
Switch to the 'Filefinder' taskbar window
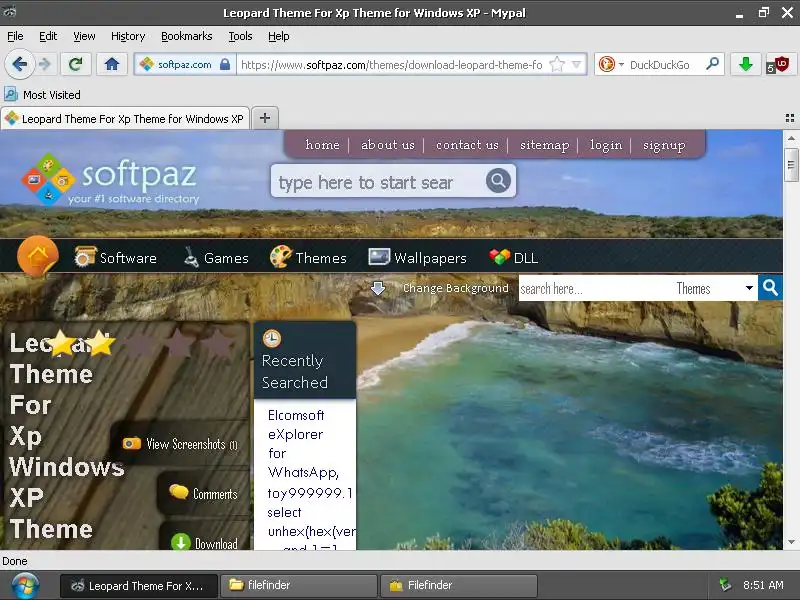(459, 585)
